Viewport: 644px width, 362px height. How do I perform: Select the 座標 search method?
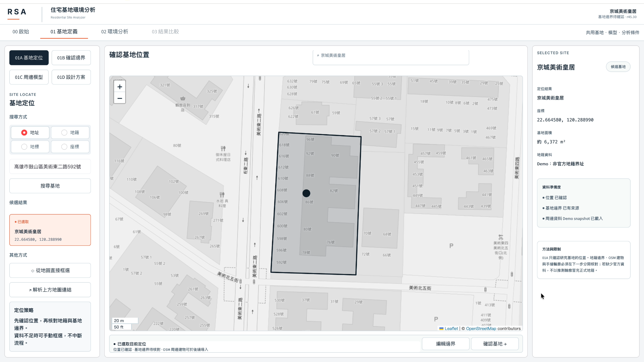(70, 147)
